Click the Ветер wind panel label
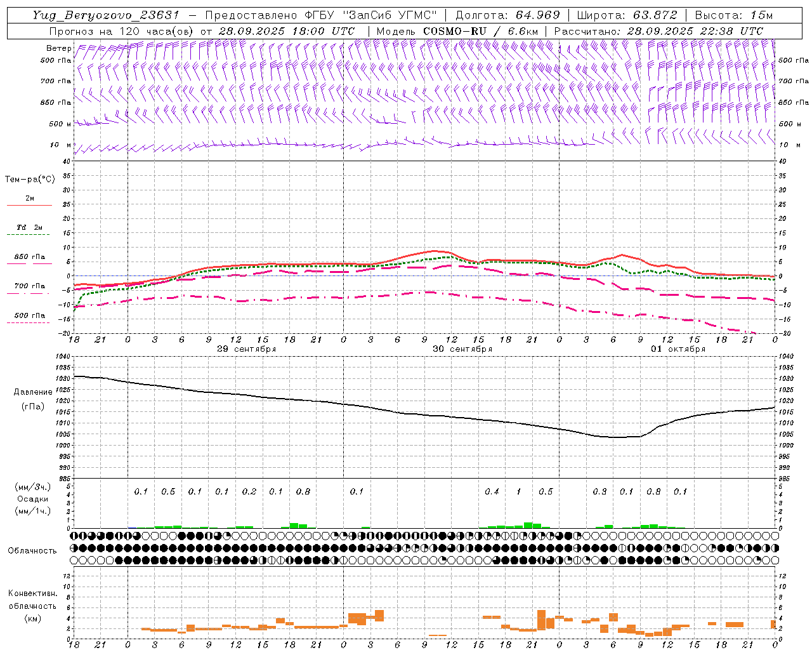The height and width of the screenshot is (650, 812). 59,48
